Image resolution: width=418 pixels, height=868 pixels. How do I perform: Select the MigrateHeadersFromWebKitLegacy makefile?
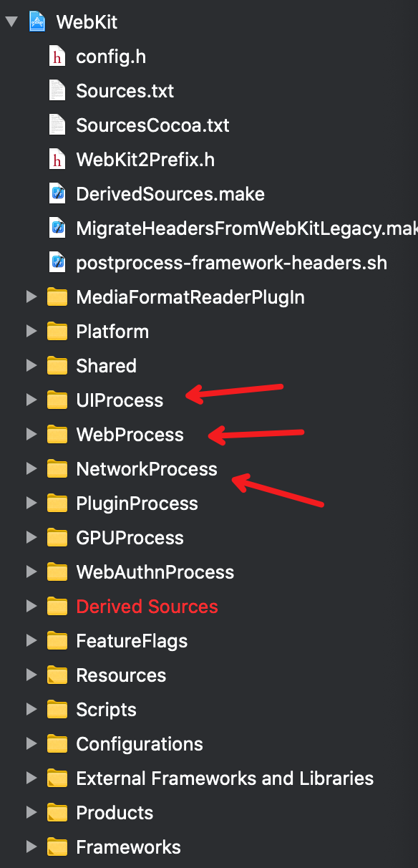[x=56, y=228]
